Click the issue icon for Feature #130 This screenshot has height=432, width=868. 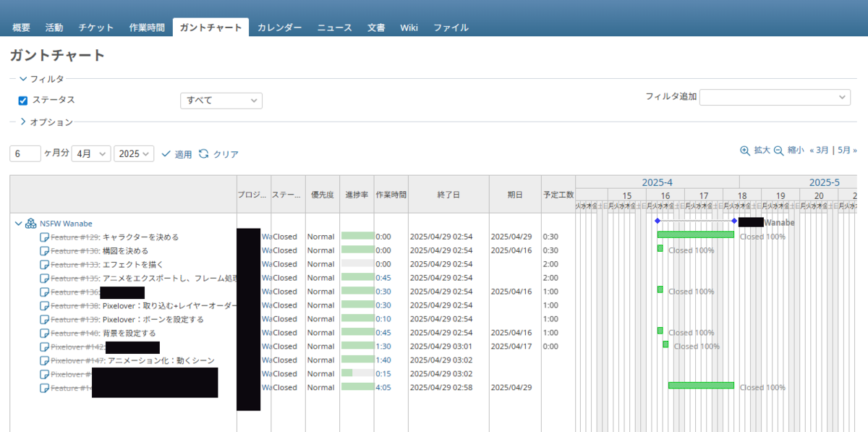click(44, 250)
